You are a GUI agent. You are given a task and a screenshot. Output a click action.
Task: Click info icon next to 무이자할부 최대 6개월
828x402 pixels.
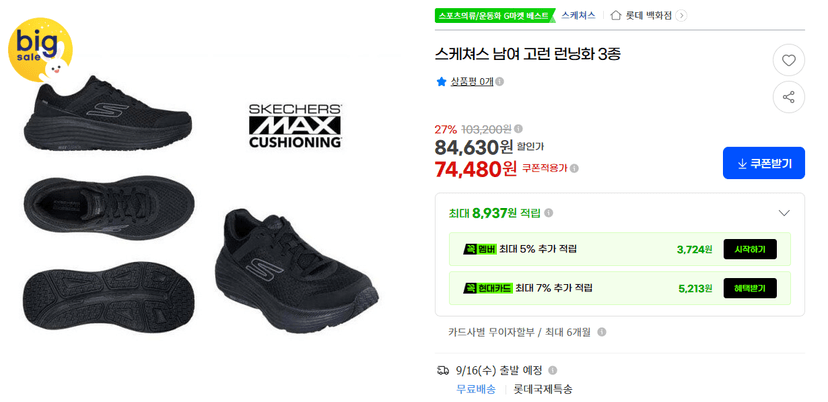click(x=601, y=332)
